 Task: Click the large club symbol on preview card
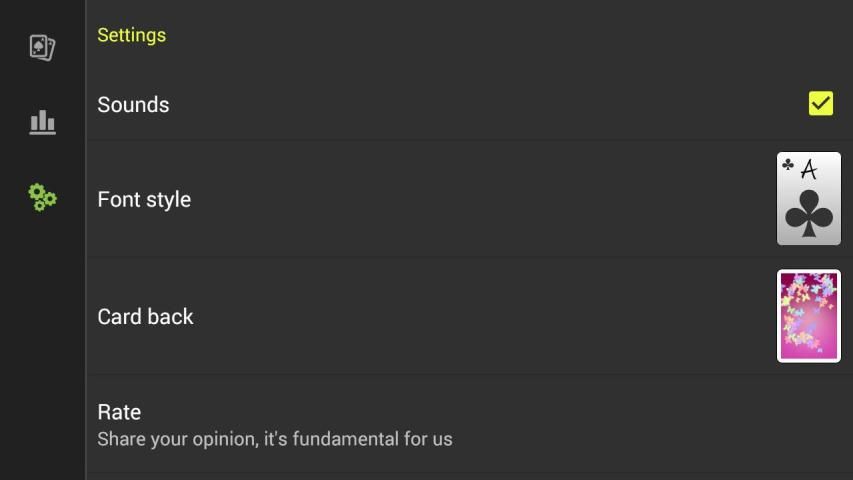[808, 213]
